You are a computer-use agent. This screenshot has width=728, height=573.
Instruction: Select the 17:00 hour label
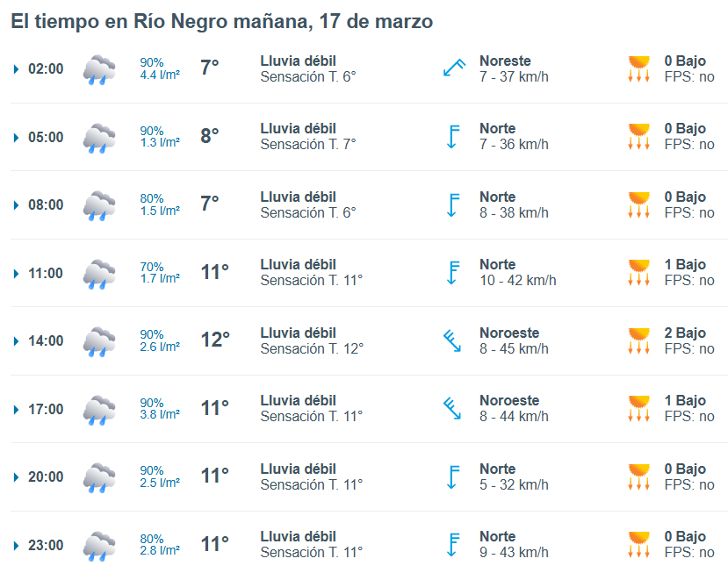tap(46, 409)
